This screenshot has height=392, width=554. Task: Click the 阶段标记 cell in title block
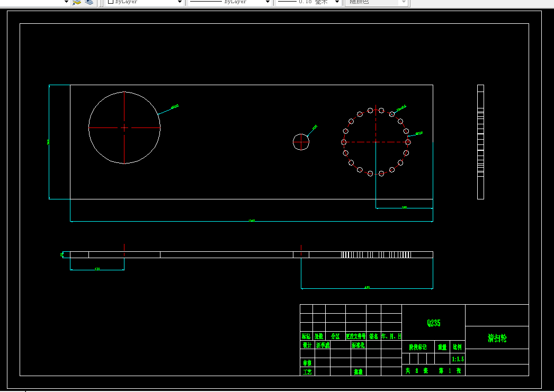[x=418, y=347]
